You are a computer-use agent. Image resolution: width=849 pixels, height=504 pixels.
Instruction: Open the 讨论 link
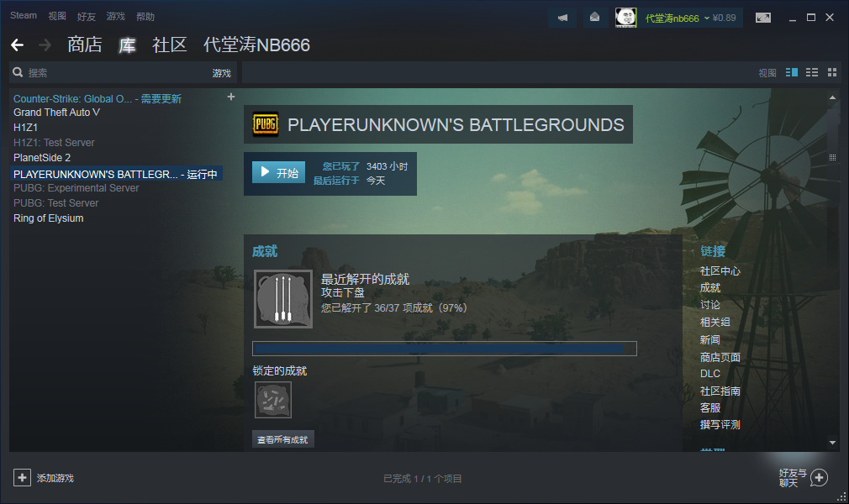pyautogui.click(x=709, y=305)
